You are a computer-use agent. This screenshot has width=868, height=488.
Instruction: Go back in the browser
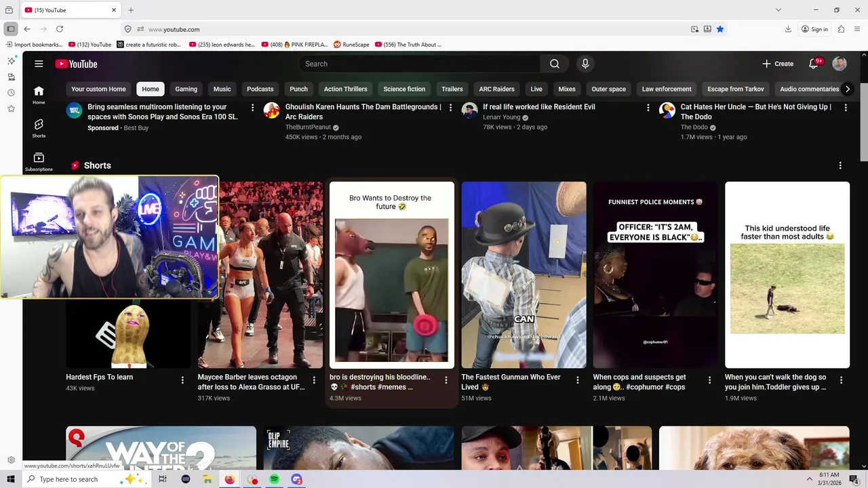(27, 29)
